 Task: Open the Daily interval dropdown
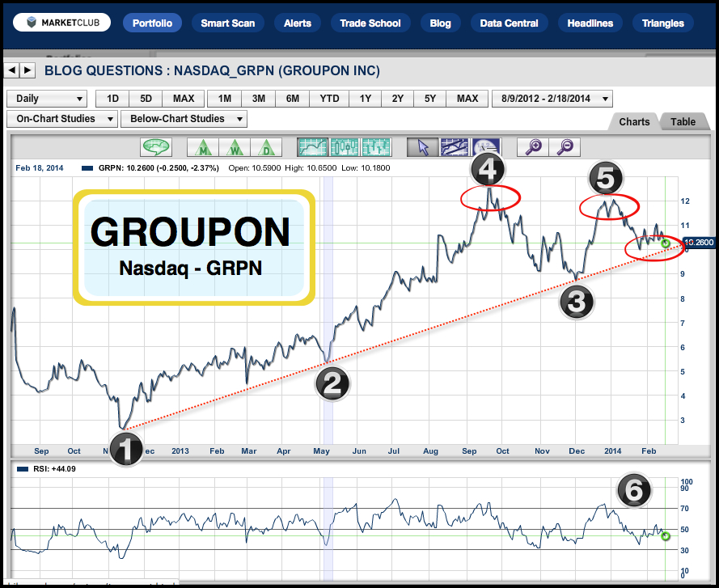[47, 99]
